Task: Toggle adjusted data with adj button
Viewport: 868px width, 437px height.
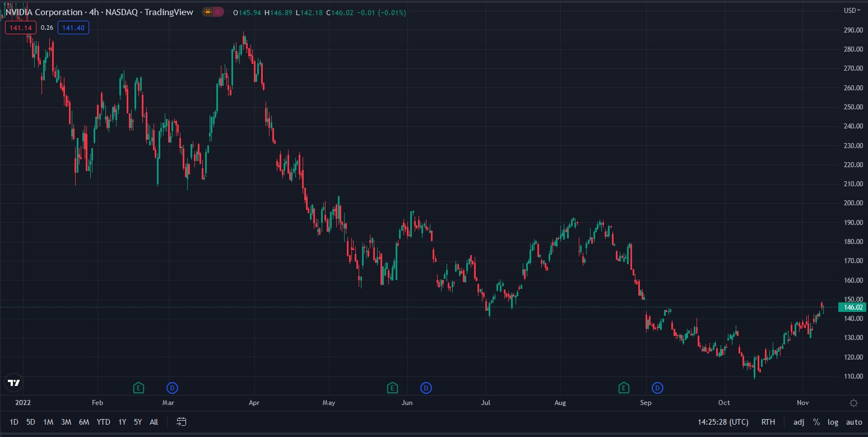Action: coord(799,422)
